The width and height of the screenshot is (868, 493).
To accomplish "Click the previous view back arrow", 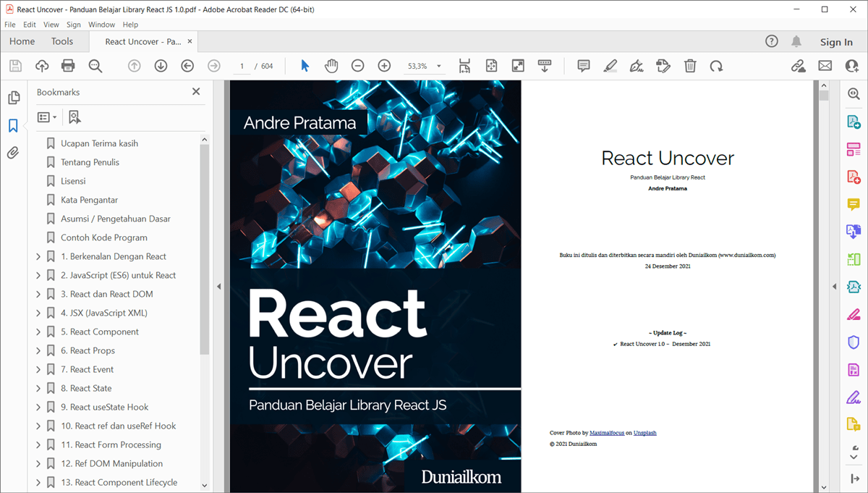I will click(187, 66).
